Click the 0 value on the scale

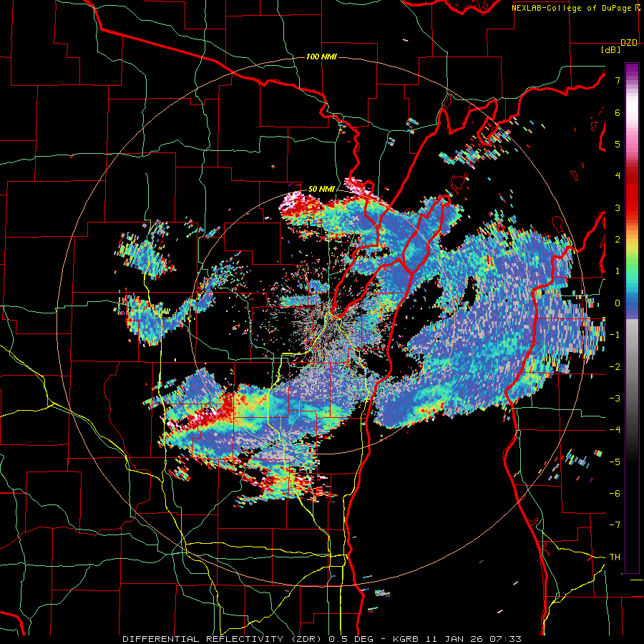click(618, 303)
